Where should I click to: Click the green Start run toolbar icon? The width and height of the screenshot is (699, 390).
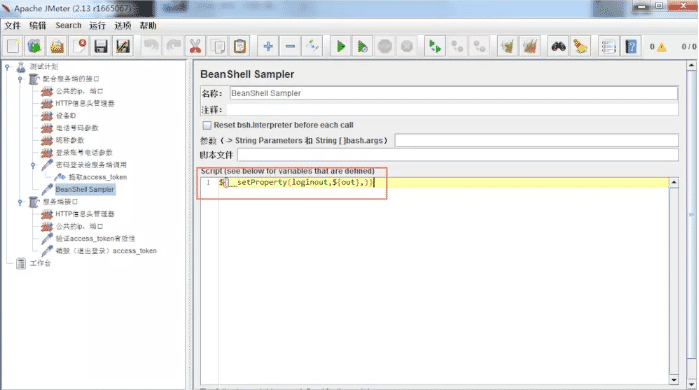(x=341, y=46)
